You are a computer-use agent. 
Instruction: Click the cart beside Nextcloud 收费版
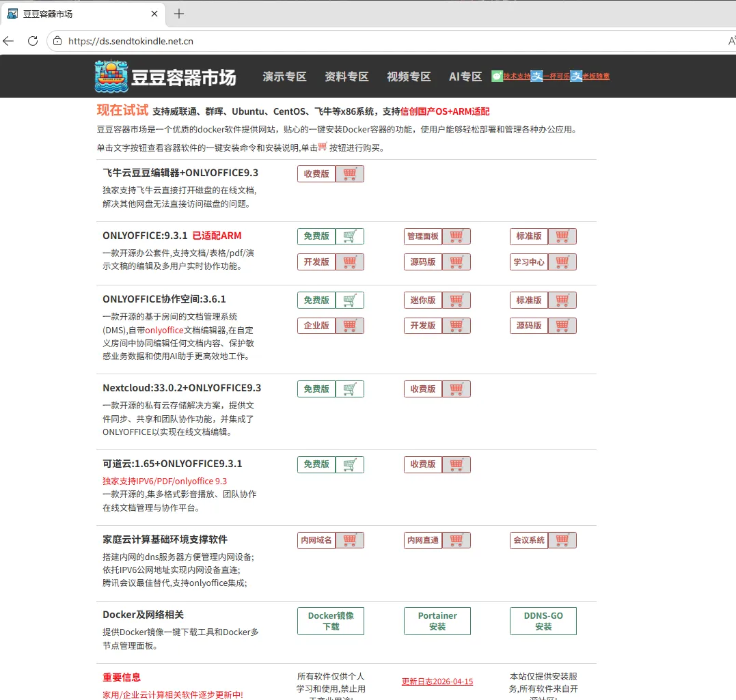click(454, 389)
